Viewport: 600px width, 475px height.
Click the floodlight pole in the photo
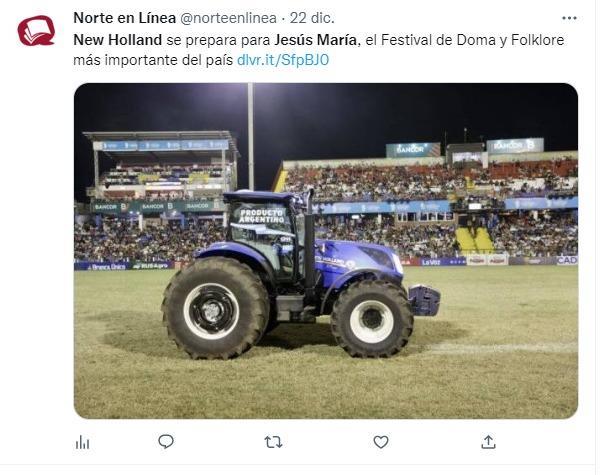click(251, 136)
